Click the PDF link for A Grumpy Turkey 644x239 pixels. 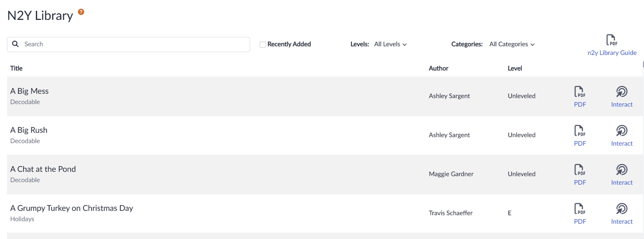580,221
